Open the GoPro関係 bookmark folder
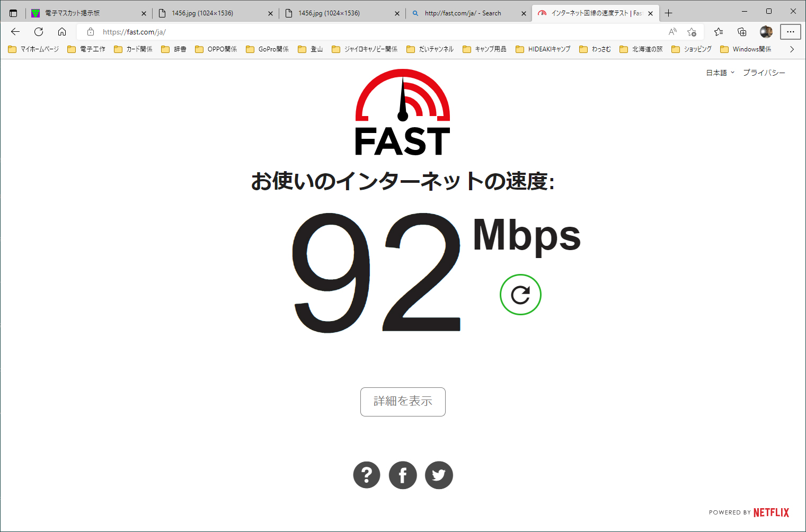The width and height of the screenshot is (806, 532). point(268,49)
